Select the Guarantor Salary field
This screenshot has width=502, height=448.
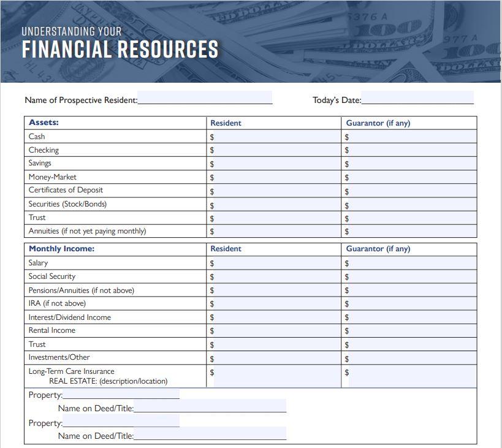pyautogui.click(x=413, y=263)
